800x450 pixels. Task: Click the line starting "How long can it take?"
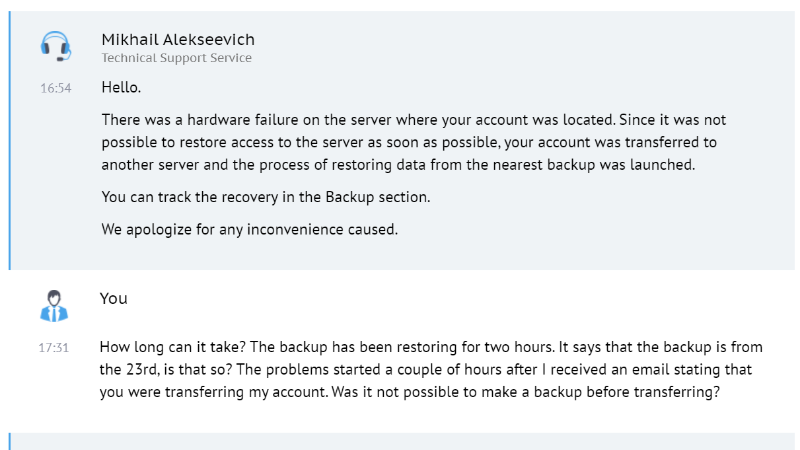click(x=431, y=347)
